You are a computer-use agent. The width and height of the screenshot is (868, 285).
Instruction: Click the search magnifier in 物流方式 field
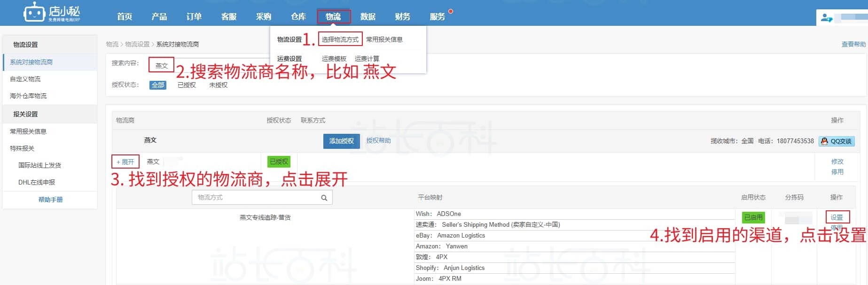[324, 198]
